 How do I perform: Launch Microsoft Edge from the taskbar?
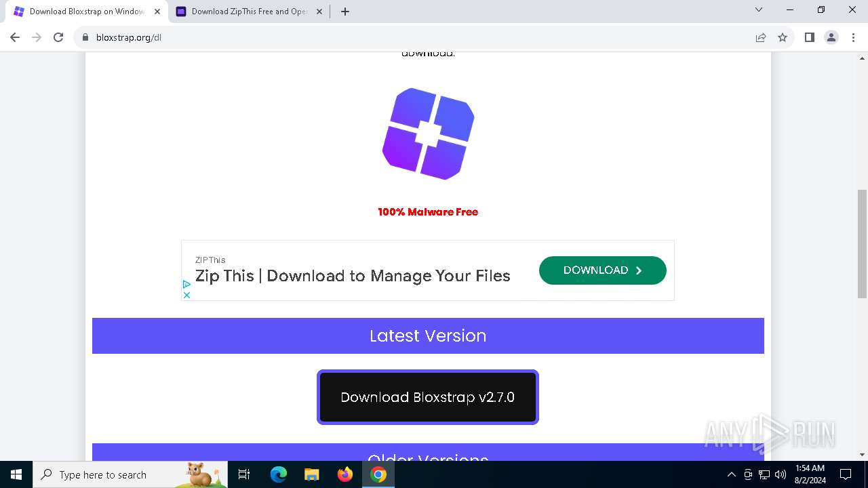pos(279,474)
